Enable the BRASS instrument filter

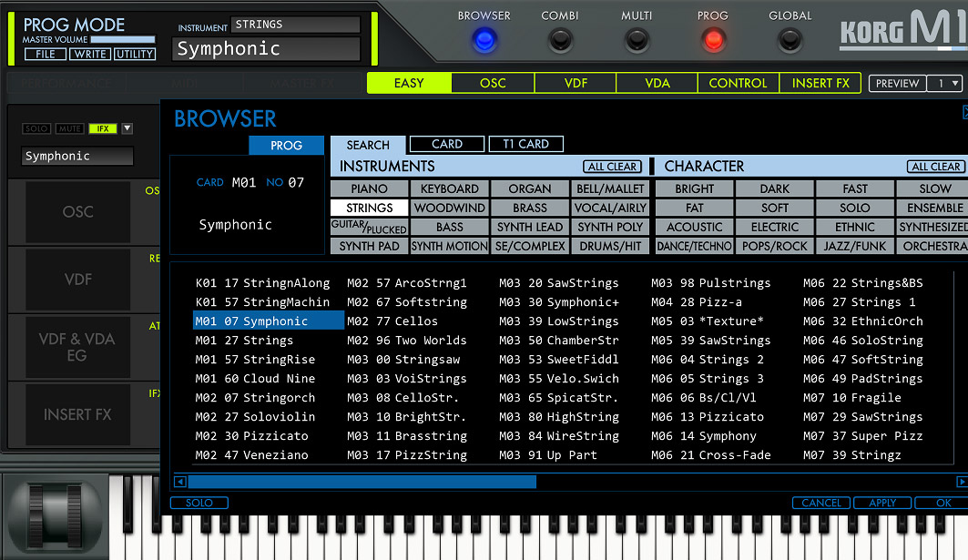pos(530,209)
